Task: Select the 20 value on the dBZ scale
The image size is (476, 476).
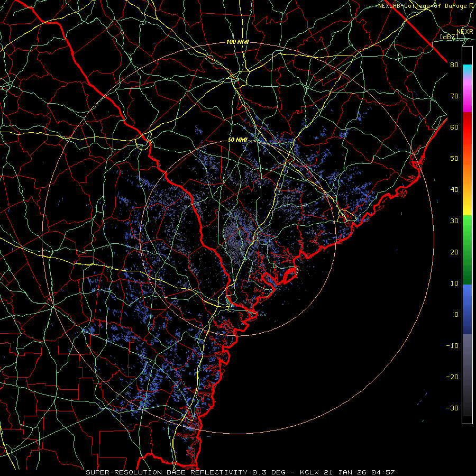Action: click(454, 252)
